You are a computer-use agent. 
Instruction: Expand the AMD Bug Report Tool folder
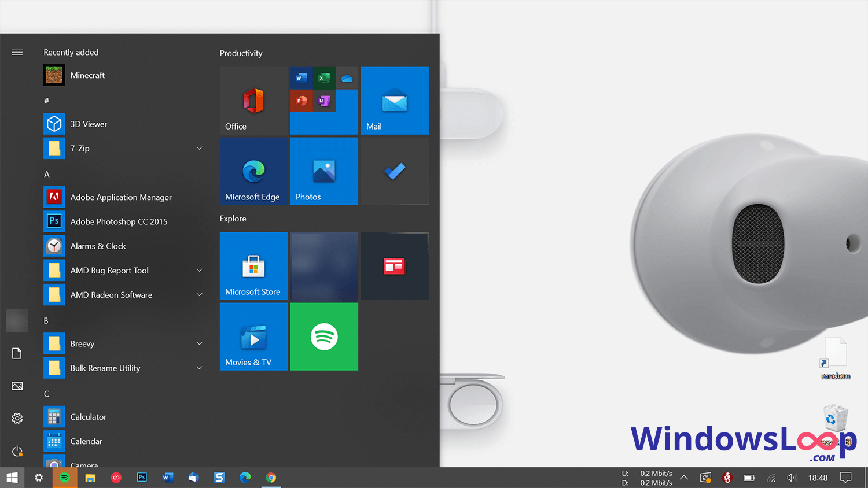click(199, 271)
